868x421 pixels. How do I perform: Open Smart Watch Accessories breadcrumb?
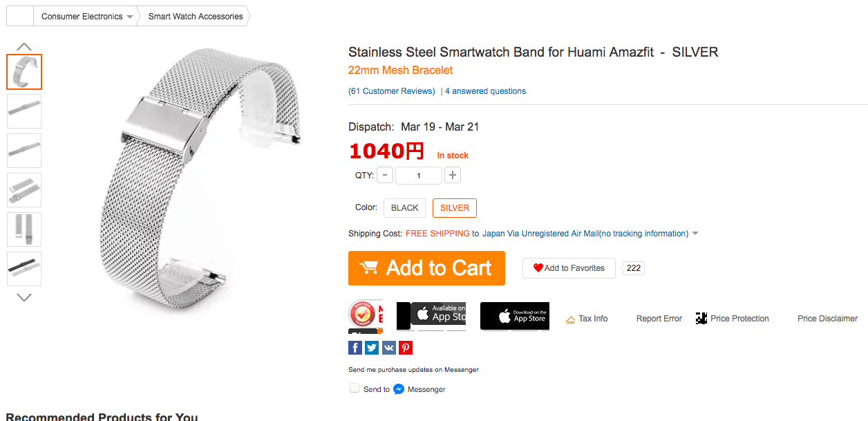(196, 17)
